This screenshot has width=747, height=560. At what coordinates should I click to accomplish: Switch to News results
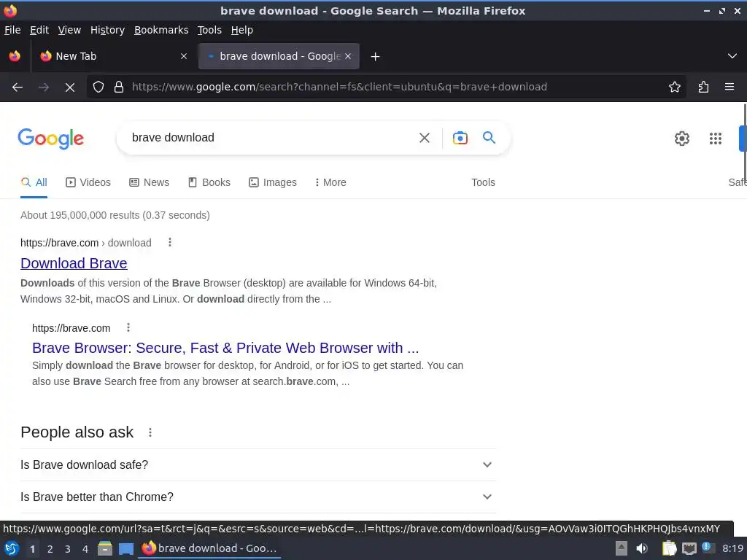coord(149,182)
